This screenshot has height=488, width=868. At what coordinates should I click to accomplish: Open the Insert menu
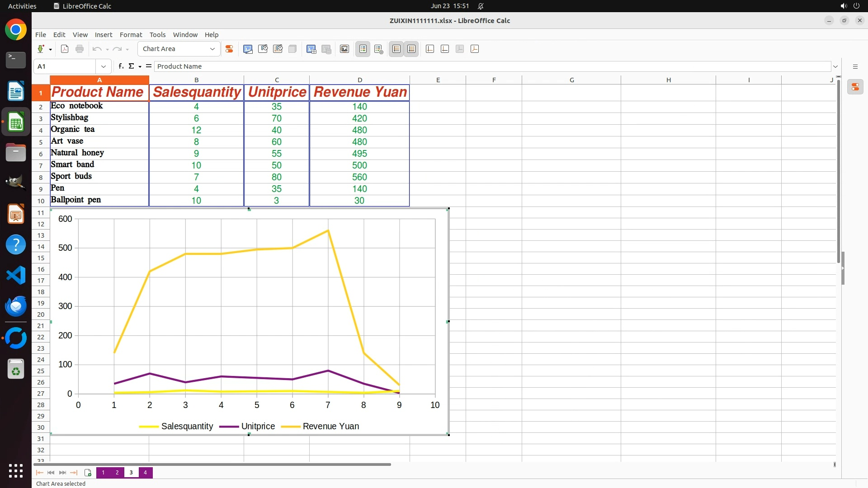click(x=103, y=35)
